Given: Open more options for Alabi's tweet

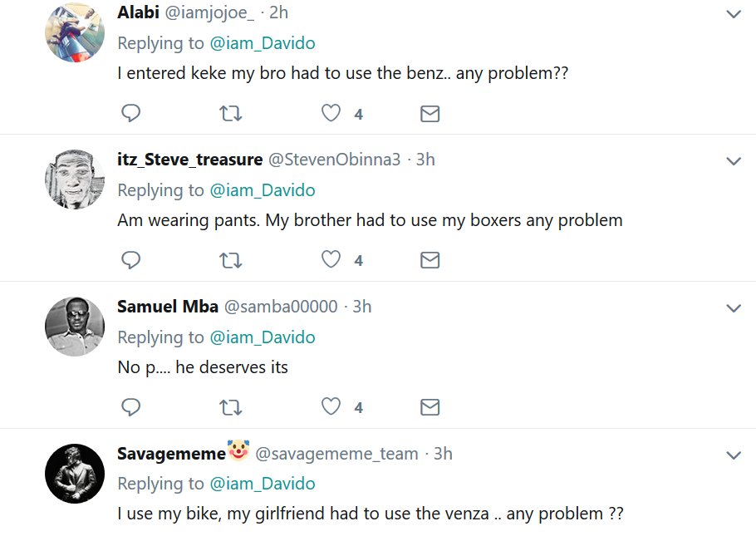Looking at the screenshot, I should [x=733, y=14].
